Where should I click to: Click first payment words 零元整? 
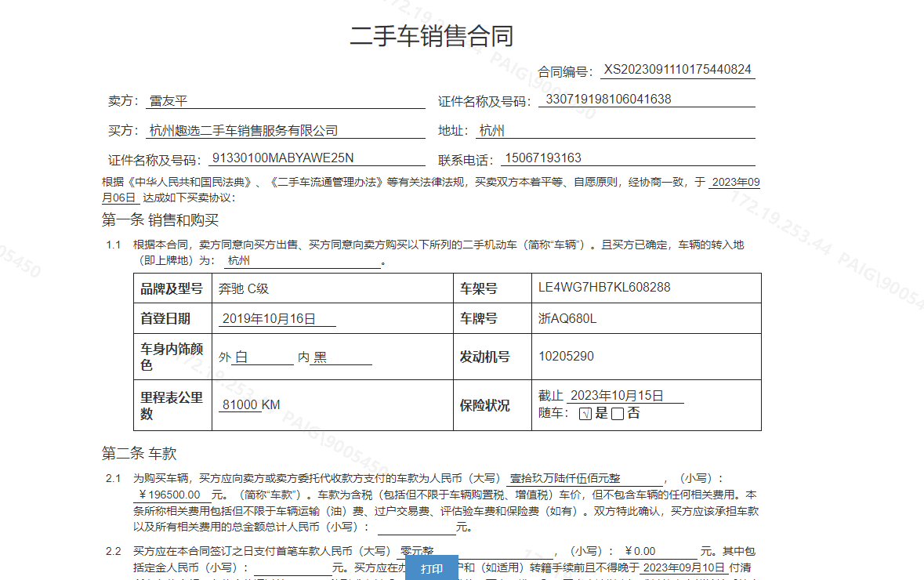(417, 551)
